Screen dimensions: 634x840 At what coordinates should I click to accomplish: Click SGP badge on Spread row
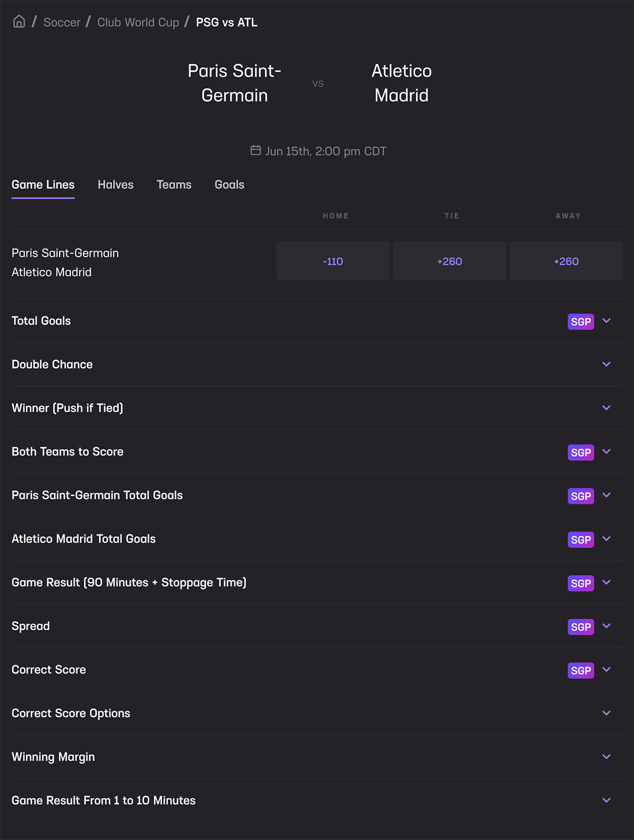point(581,627)
